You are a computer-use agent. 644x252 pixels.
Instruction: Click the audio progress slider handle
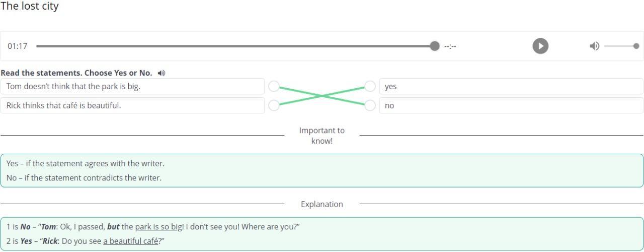[x=435, y=46]
